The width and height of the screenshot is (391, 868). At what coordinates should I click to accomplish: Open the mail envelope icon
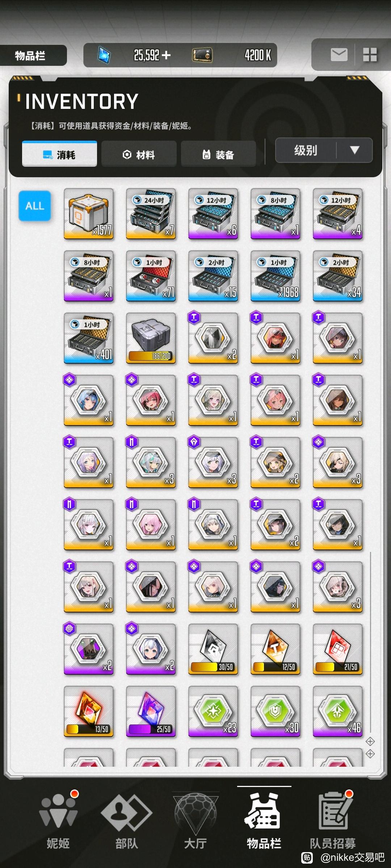coord(339,55)
